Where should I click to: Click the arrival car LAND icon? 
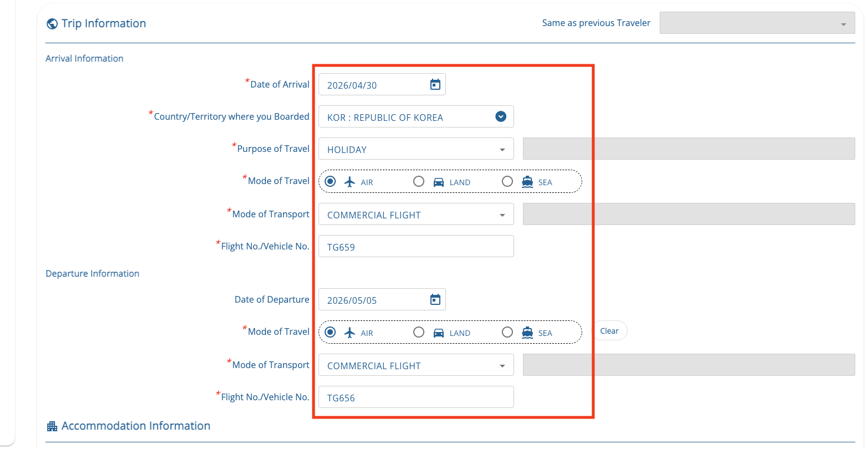pos(439,182)
